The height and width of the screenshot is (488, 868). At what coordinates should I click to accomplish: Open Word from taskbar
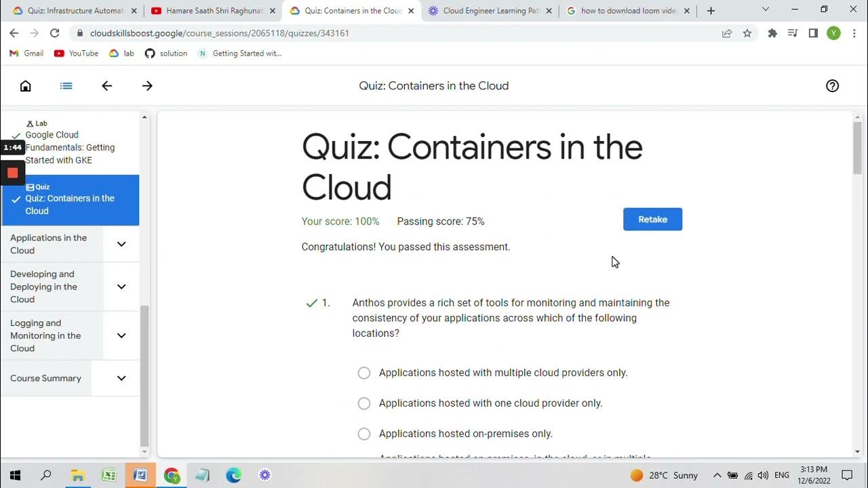(x=140, y=475)
